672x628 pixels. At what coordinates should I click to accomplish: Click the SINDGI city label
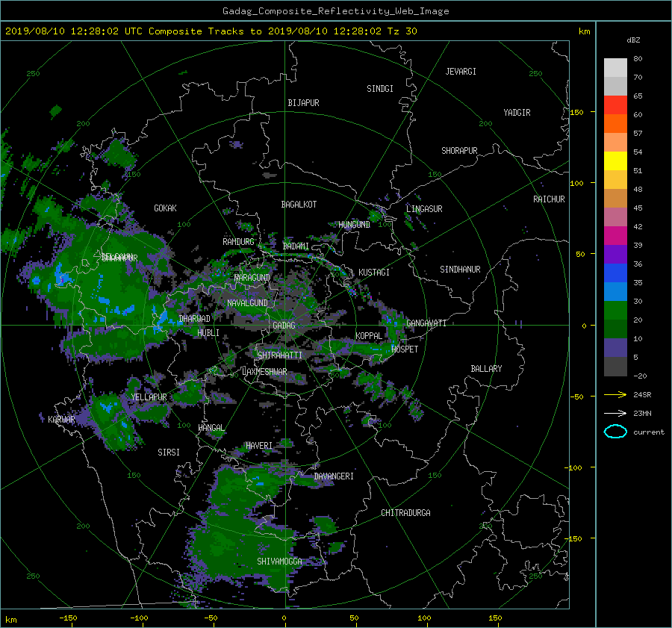pos(380,89)
